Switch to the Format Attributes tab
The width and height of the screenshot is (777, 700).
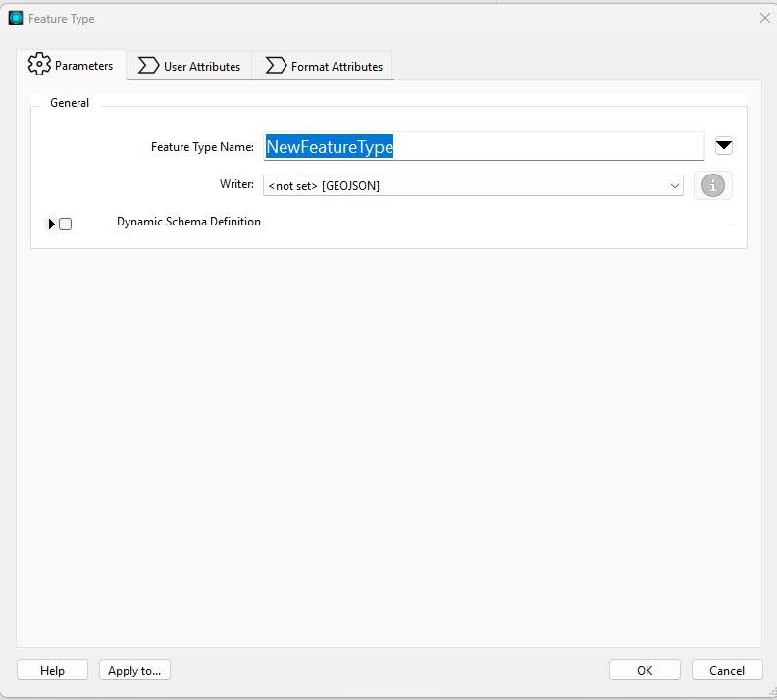pos(337,67)
